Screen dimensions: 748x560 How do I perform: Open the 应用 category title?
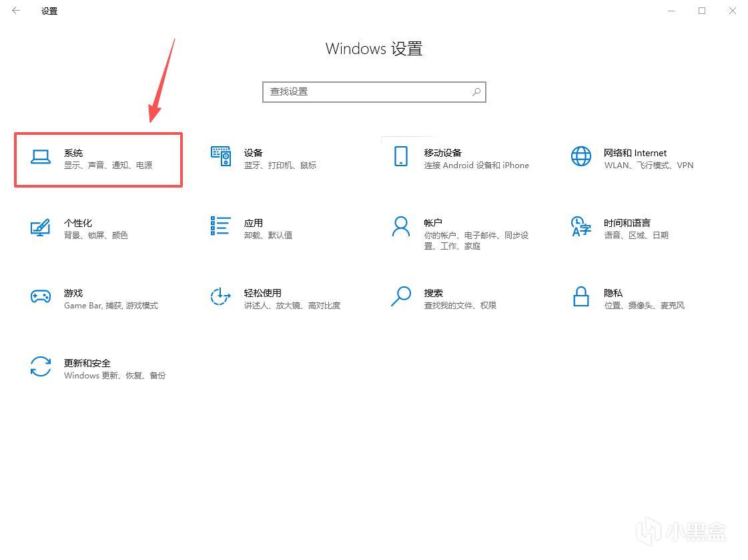point(254,223)
